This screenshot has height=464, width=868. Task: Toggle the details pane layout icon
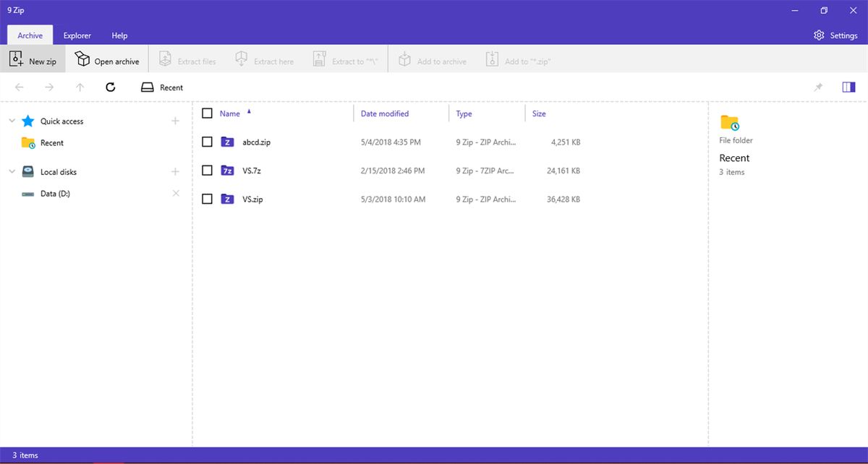[x=848, y=87]
